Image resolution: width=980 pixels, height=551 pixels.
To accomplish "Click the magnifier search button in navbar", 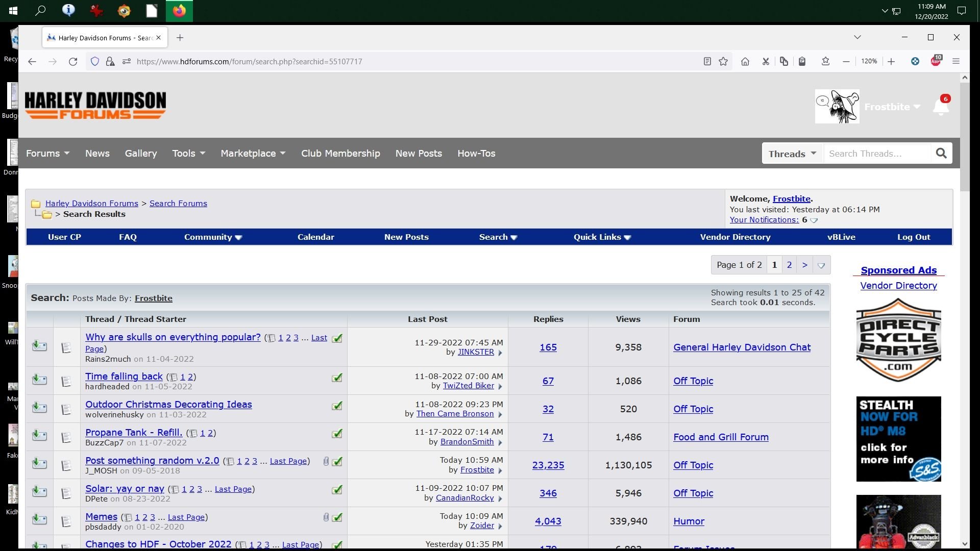I will (941, 154).
